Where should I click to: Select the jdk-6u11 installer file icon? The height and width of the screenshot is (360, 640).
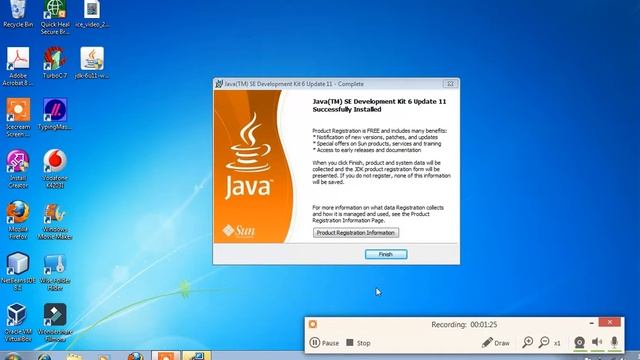(92, 62)
